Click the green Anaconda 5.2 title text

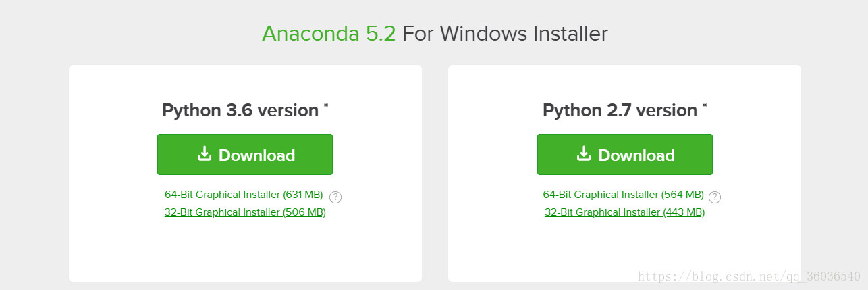(329, 33)
